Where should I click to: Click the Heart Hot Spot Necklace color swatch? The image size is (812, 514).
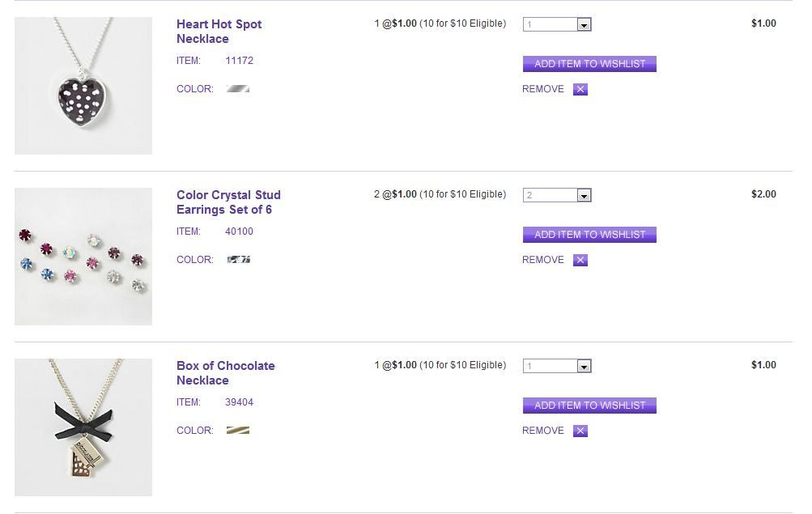238,89
